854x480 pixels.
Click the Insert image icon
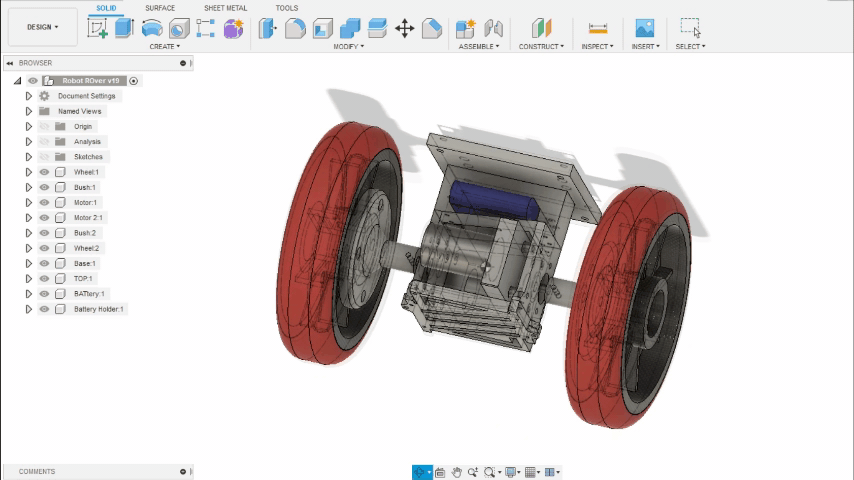click(x=644, y=28)
